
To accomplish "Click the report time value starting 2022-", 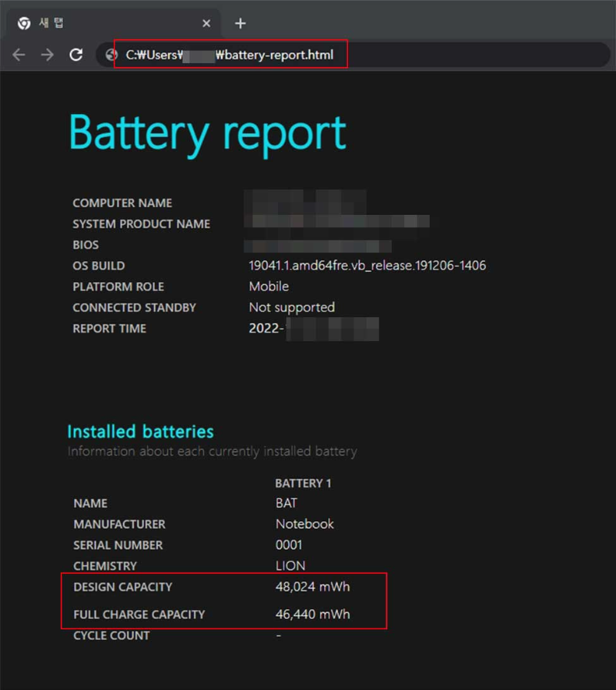I will (313, 328).
